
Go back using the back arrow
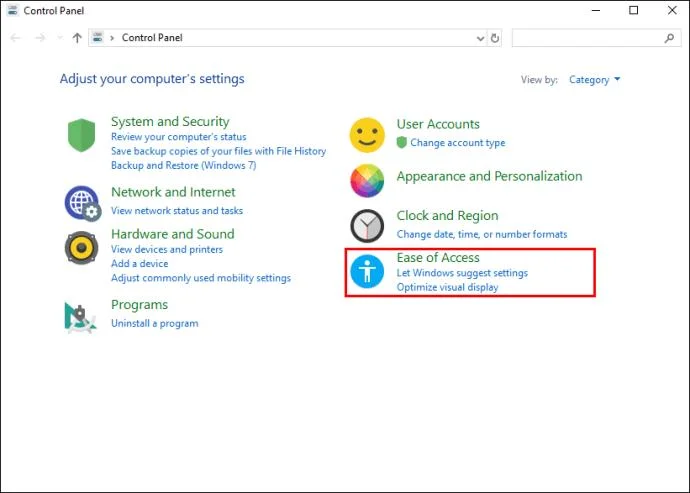coord(15,38)
